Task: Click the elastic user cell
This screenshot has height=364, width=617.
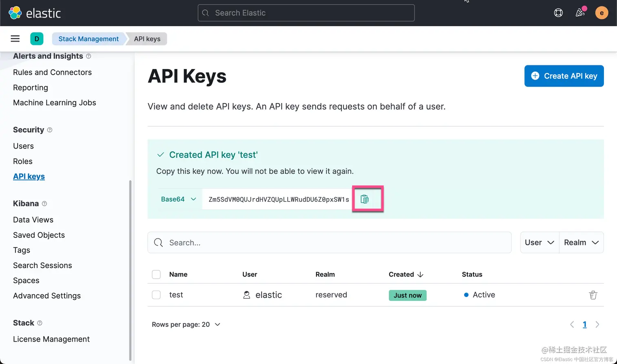Action: (x=262, y=295)
